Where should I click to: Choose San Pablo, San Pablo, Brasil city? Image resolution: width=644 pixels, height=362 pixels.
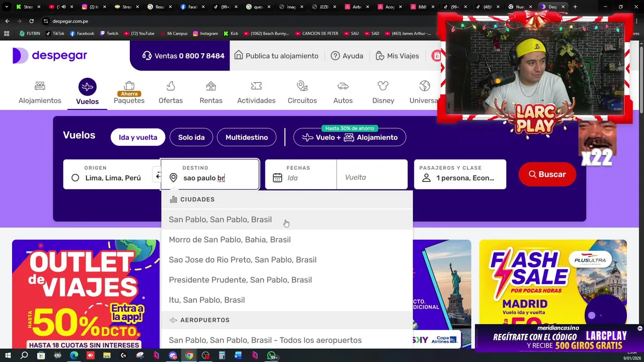pos(287,219)
